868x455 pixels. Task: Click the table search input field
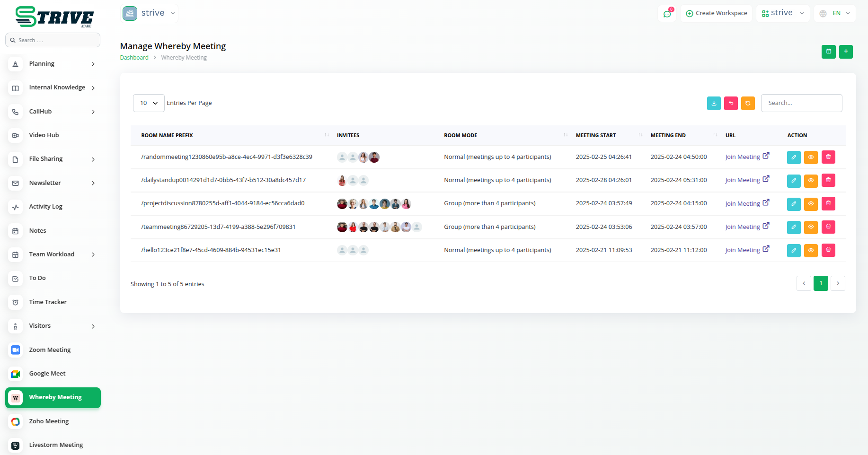point(801,103)
